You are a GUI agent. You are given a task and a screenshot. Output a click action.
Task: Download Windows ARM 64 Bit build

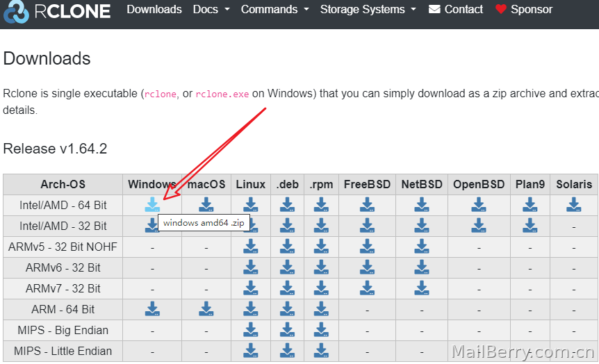(152, 309)
